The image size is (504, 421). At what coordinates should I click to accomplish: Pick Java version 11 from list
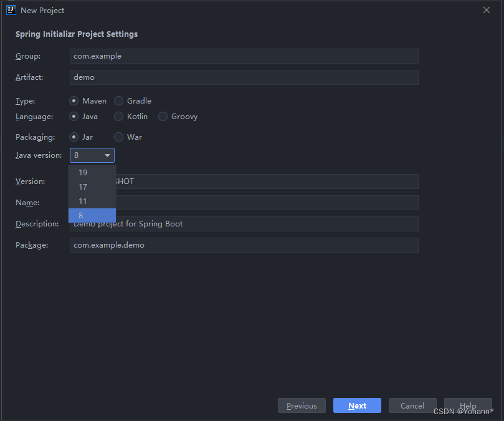(92, 201)
